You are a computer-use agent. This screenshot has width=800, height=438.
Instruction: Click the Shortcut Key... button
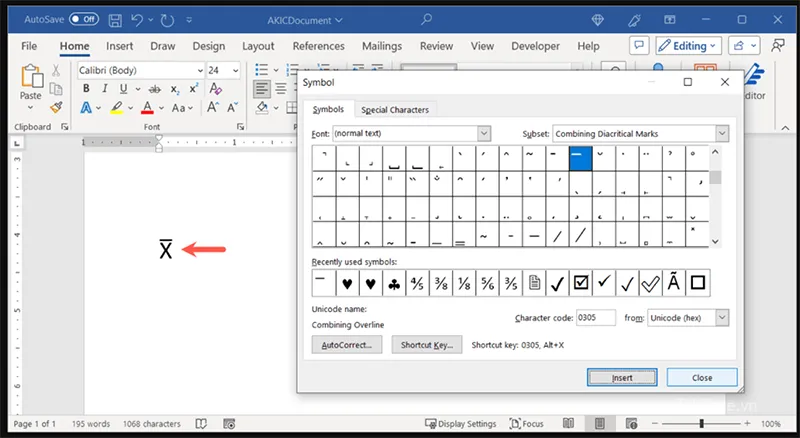tap(427, 345)
